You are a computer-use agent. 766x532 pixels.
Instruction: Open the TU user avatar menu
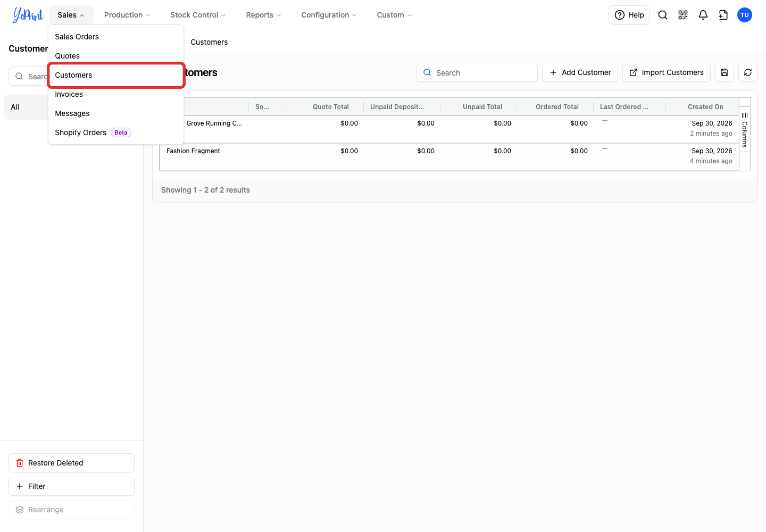pyautogui.click(x=745, y=15)
